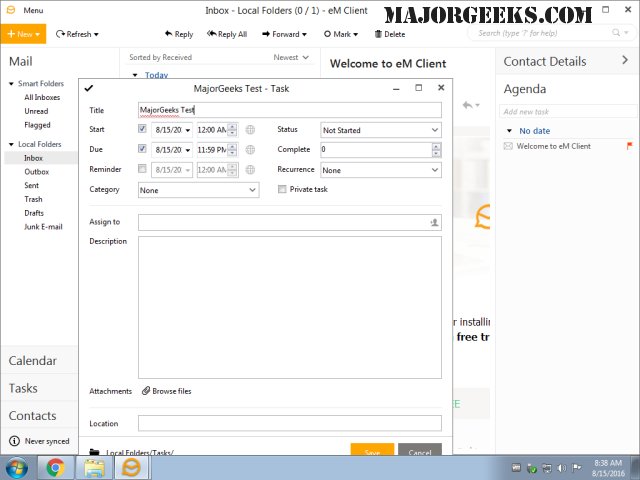Screen dimensions: 640x480
Task: Collapse the Smart Folders tree
Action: [11, 84]
